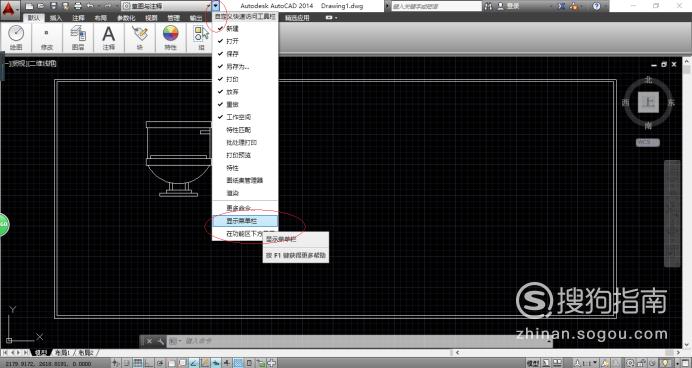The height and width of the screenshot is (368, 692).
Task: Expand the WCS coordinate system dropdown
Action: 648,143
